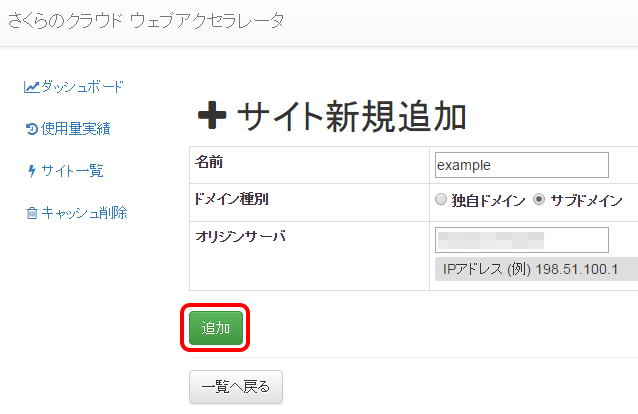Viewport: 638px width, 414px height.
Task: Click the 一覧へ戻る button
Action: pyautogui.click(x=236, y=387)
